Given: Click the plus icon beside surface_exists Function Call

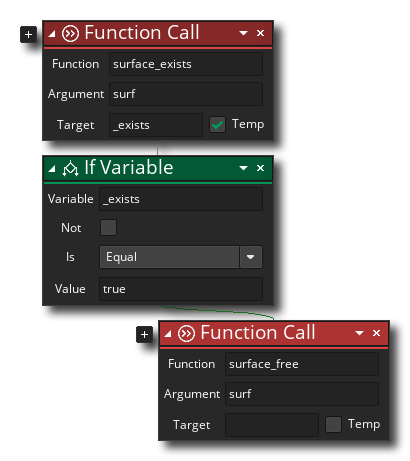Looking at the screenshot, I should (x=28, y=34).
